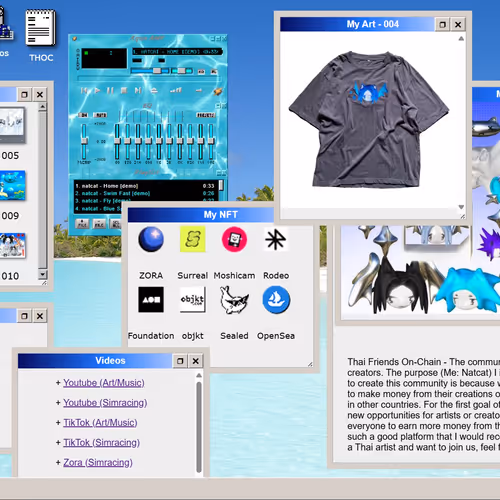Click the eject button in the player
The image size is (500, 500).
154,90
